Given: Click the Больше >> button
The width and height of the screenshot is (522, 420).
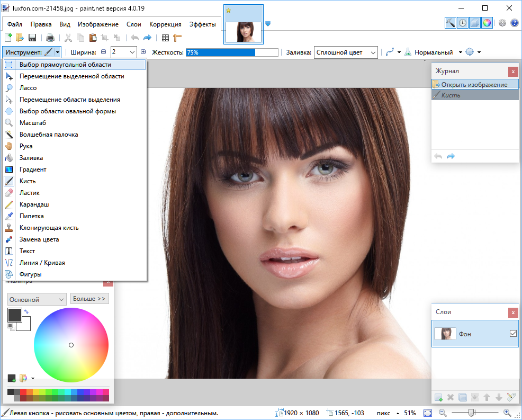Looking at the screenshot, I should pyautogui.click(x=89, y=299).
